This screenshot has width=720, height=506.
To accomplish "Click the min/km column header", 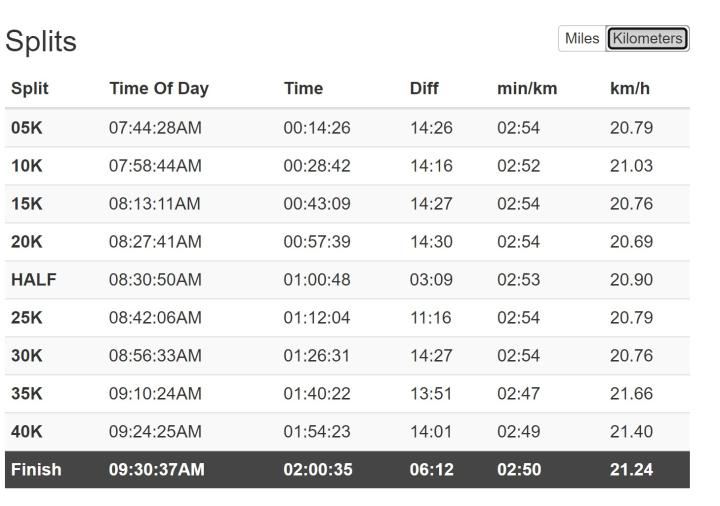I will pos(527,88).
